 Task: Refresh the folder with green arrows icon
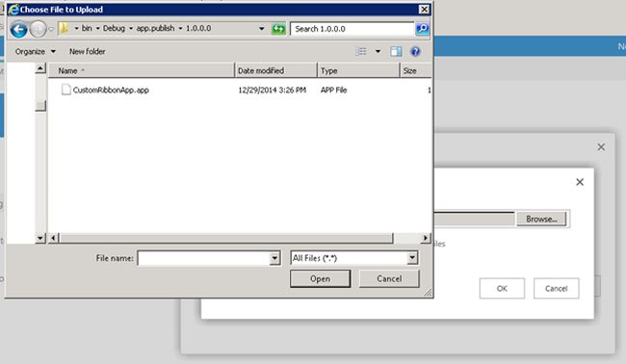coord(278,29)
